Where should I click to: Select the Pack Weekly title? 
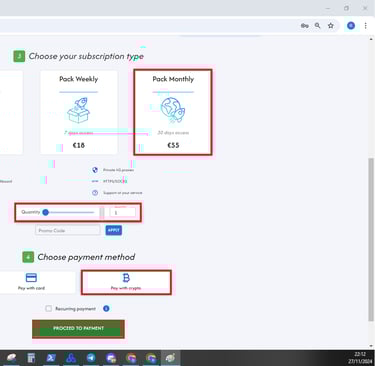tap(79, 79)
